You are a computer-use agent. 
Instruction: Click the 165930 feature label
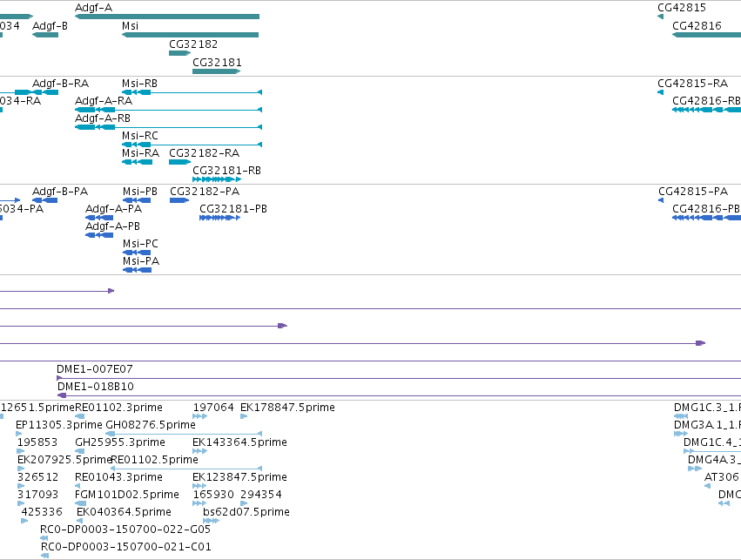(x=213, y=496)
